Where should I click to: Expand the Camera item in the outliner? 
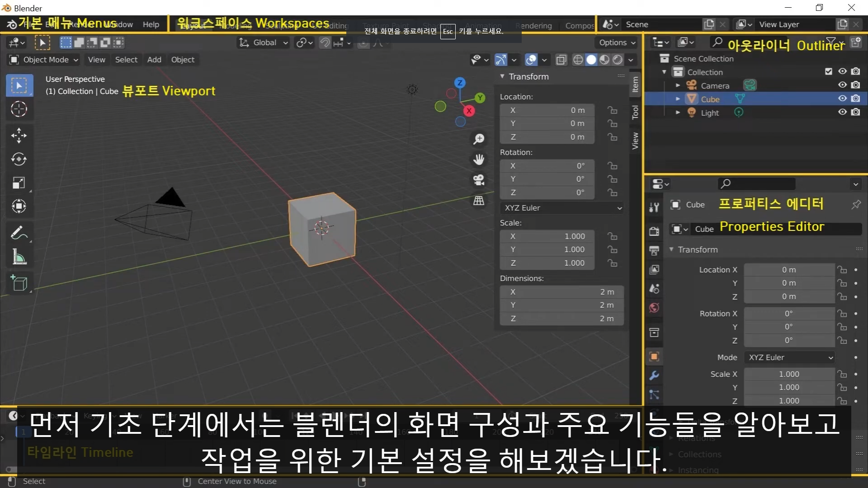coord(678,85)
